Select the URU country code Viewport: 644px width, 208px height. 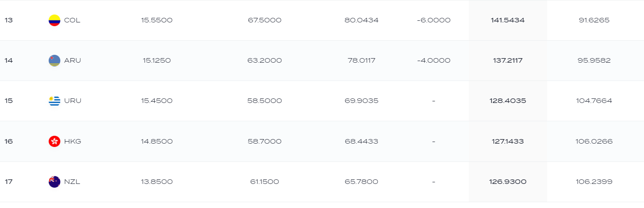coord(73,101)
